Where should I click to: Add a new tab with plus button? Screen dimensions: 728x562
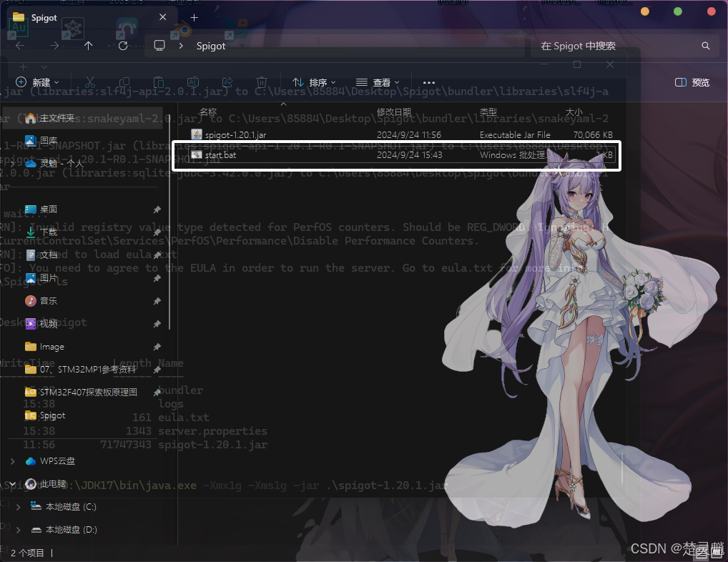coord(194,18)
